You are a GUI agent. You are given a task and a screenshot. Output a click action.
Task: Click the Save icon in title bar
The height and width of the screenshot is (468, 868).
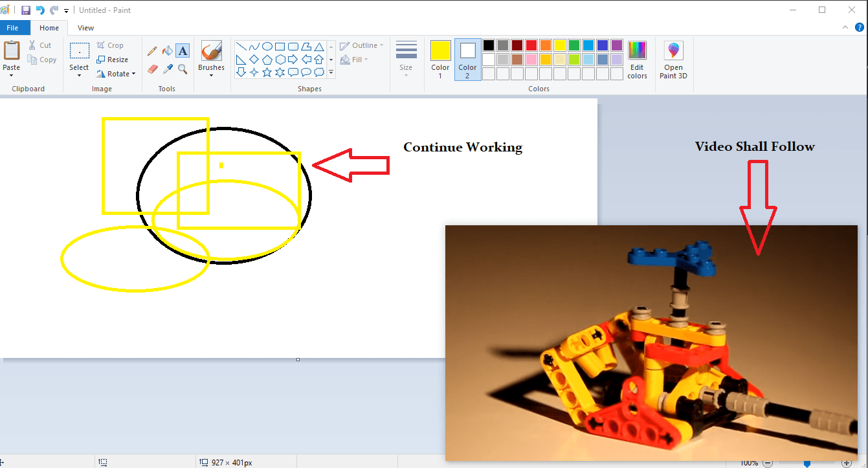coord(26,10)
